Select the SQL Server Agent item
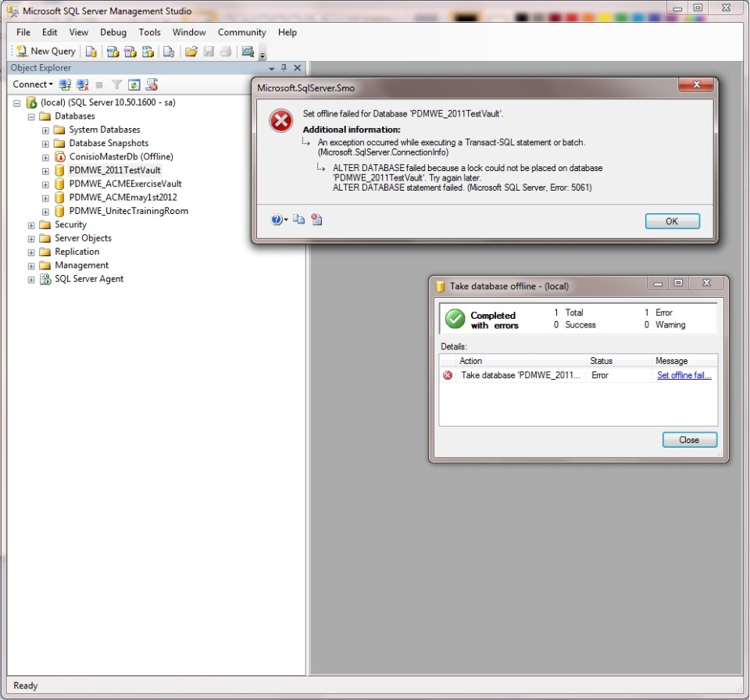This screenshot has height=700, width=750. (x=89, y=279)
